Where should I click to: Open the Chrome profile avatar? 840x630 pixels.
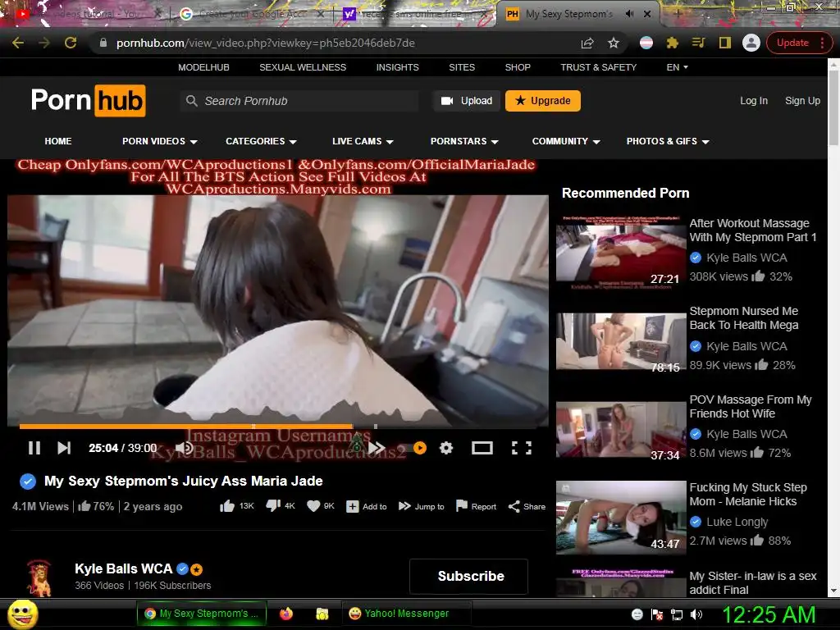tap(751, 43)
